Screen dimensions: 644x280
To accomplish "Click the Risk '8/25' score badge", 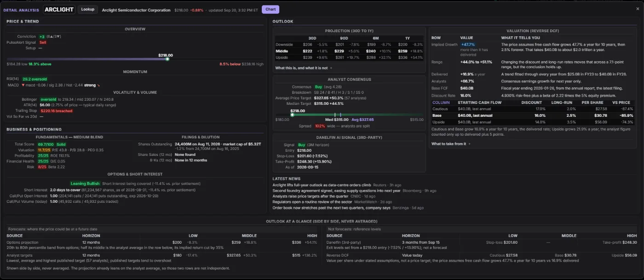I will click(x=42, y=167).
